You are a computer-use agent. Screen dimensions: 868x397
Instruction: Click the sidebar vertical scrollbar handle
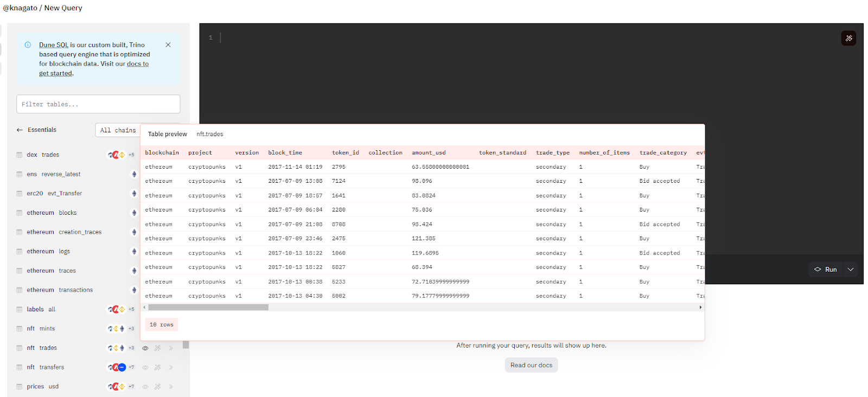click(186, 344)
